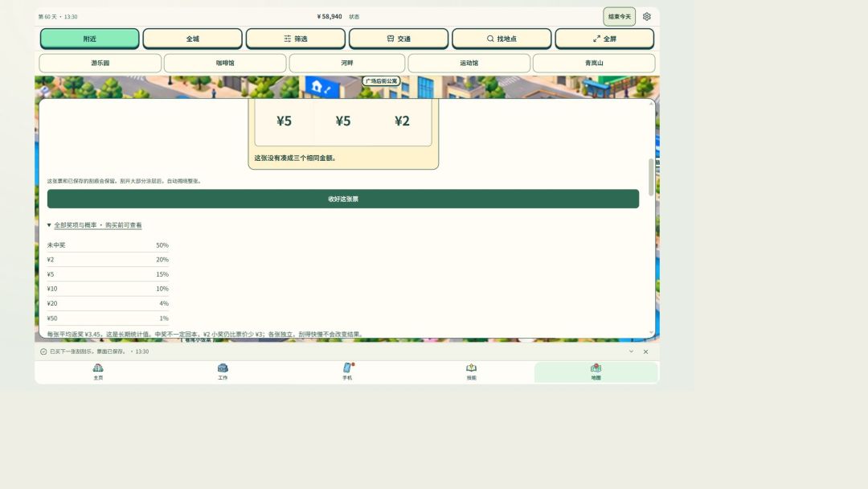Image resolution: width=868 pixels, height=489 pixels.
Task: Open the 工作 work tab icon
Action: click(x=223, y=368)
